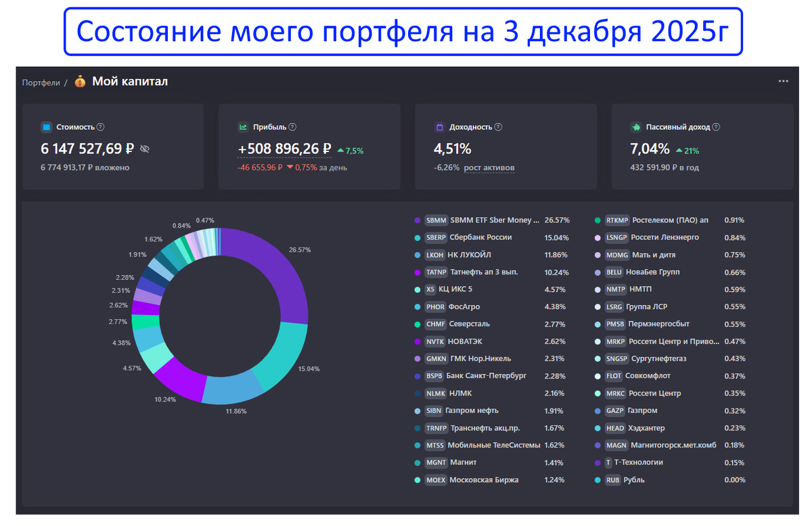Select the Россети Центр и Приво... legend row
The height and width of the screenshot is (526, 812).
(x=671, y=341)
